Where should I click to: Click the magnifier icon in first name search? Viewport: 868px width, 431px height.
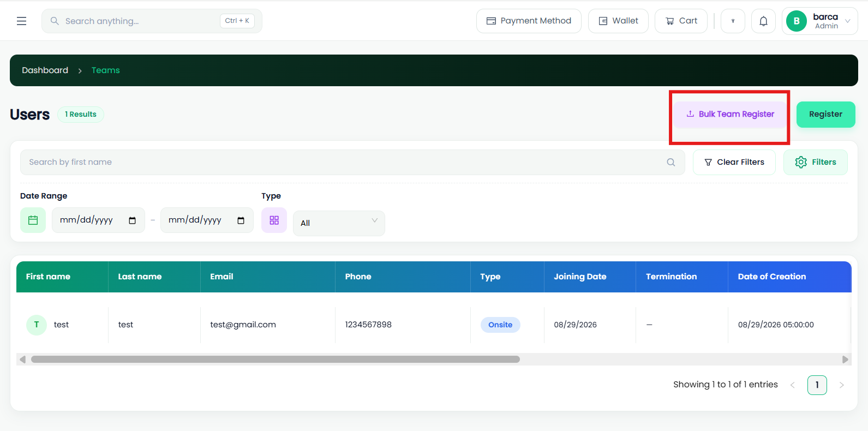tap(671, 162)
